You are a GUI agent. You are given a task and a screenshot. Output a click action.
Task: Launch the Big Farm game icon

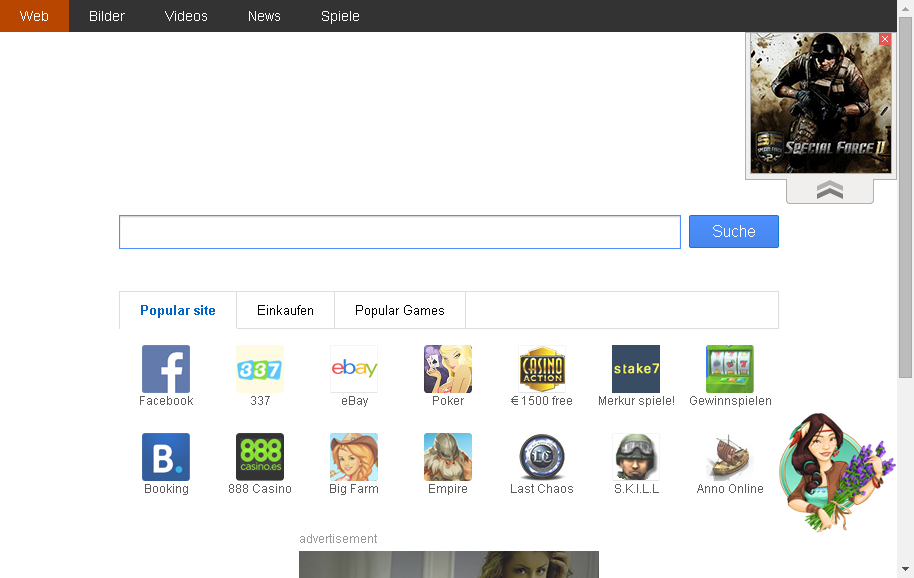354,457
